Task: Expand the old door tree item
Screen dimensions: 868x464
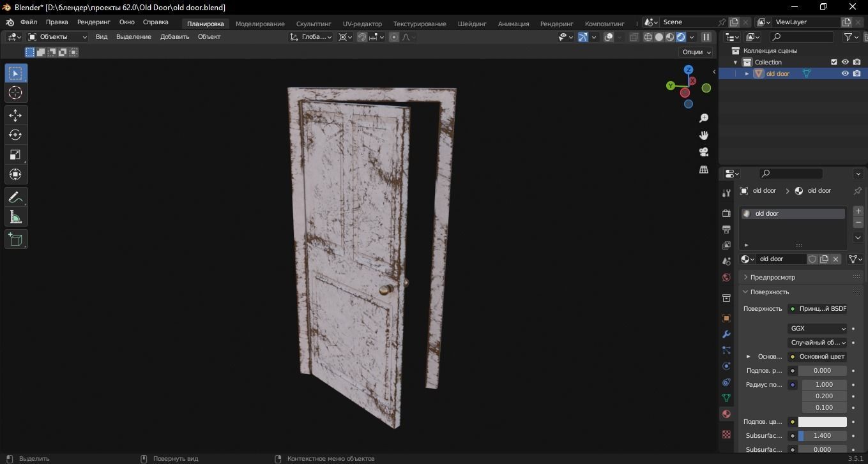Action: click(x=747, y=73)
